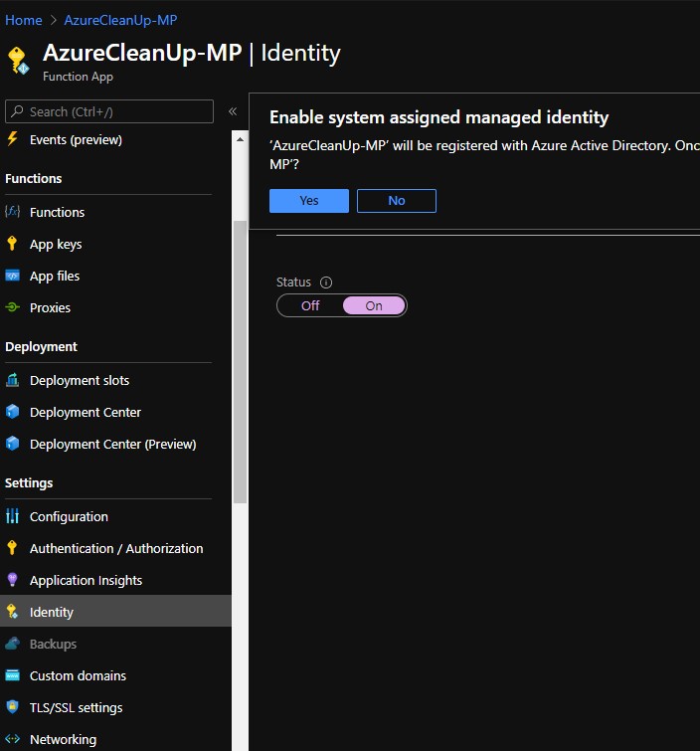The width and height of the screenshot is (700, 751).
Task: Click the App keys key icon
Action: pyautogui.click(x=12, y=244)
